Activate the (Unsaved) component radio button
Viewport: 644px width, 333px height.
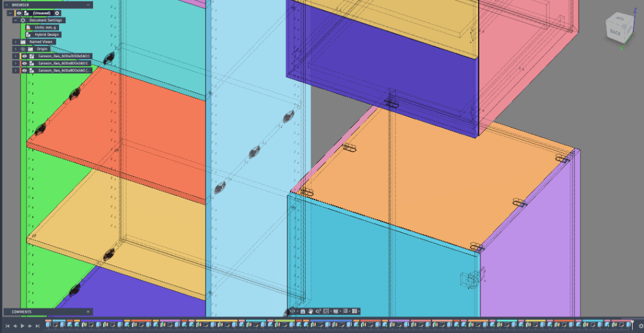pyautogui.click(x=57, y=13)
